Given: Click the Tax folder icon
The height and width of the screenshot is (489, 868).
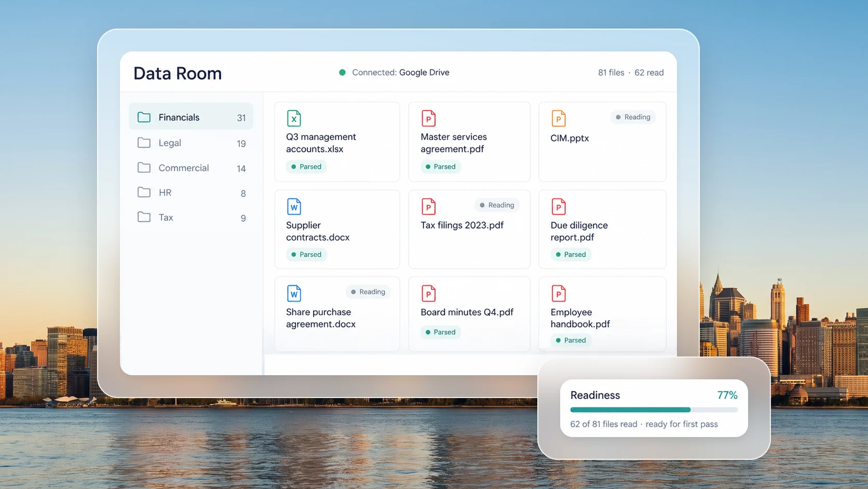Looking at the screenshot, I should click(144, 217).
